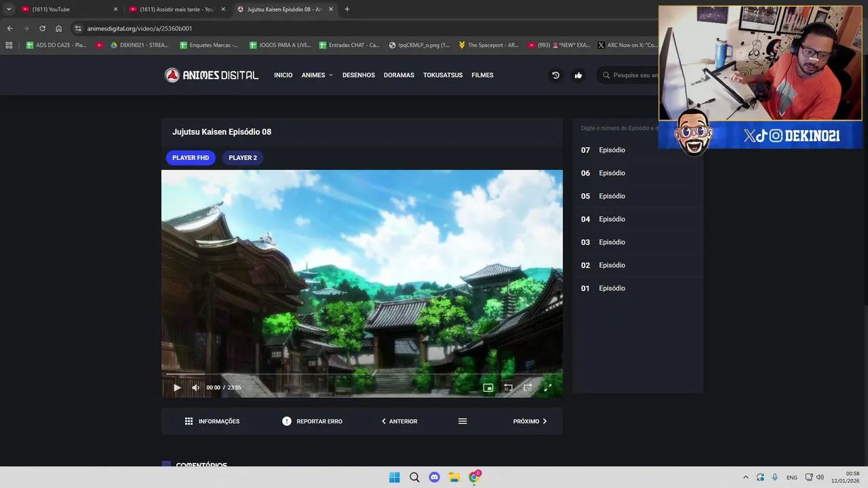The image size is (868, 488).
Task: Expand the tab search dropdown
Action: pos(9,9)
